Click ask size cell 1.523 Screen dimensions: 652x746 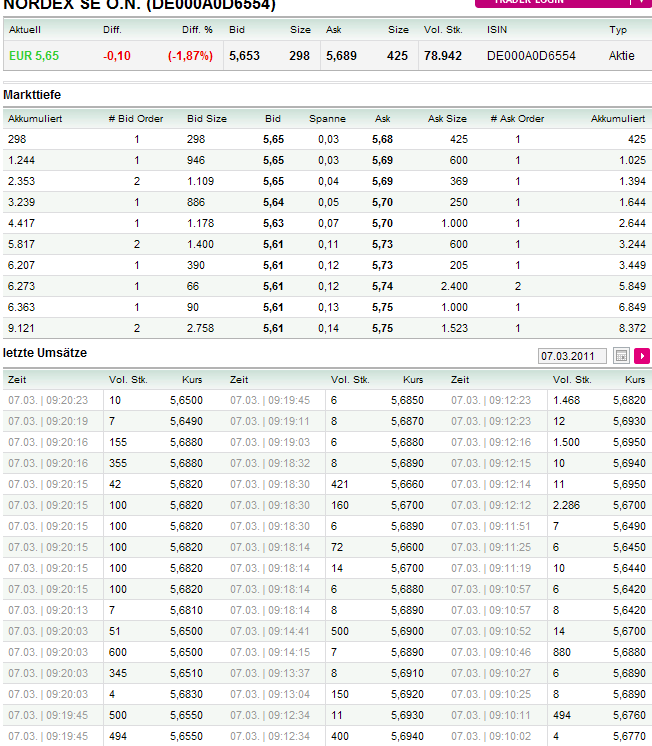454,328
